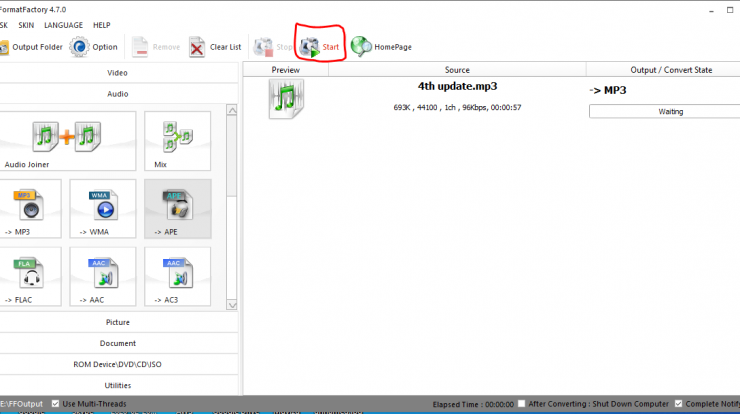This screenshot has height=414, width=740.
Task: Open the Audio Joiner tool
Action: coord(67,141)
